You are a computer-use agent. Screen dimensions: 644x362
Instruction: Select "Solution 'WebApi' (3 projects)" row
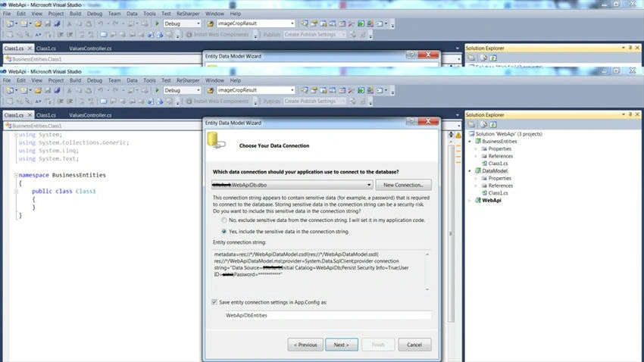pos(509,134)
